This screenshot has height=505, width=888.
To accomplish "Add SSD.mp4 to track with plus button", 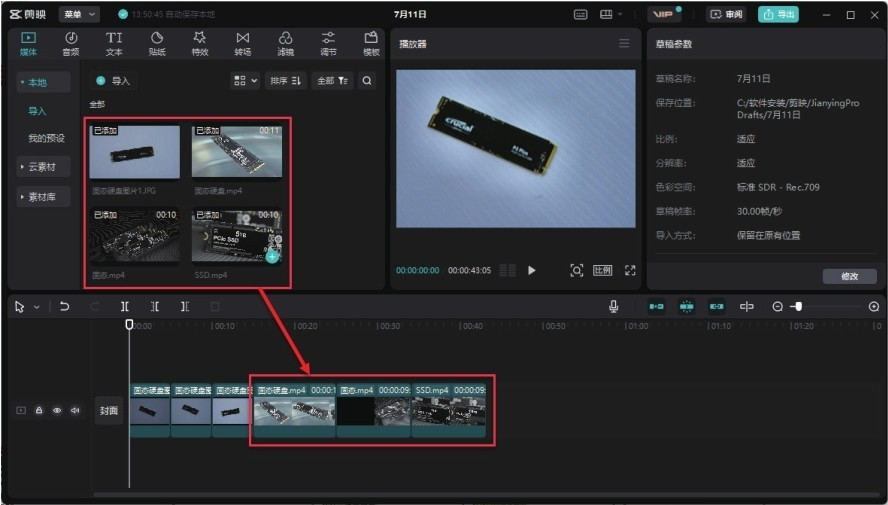I will coord(272,256).
